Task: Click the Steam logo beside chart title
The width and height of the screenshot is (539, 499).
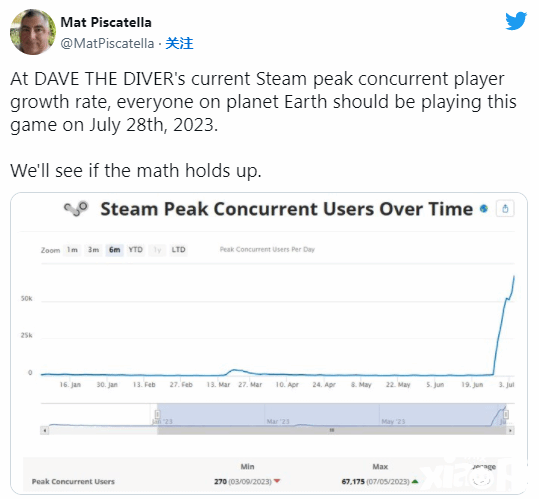Action: pyautogui.click(x=76, y=209)
